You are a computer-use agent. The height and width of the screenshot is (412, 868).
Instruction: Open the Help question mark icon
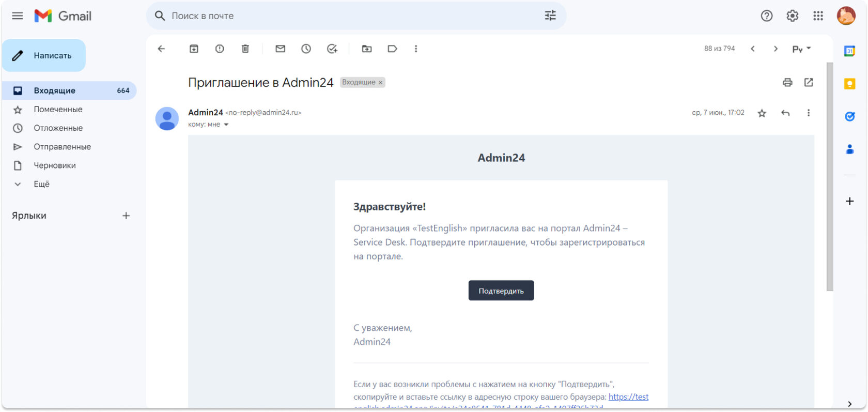(x=767, y=16)
